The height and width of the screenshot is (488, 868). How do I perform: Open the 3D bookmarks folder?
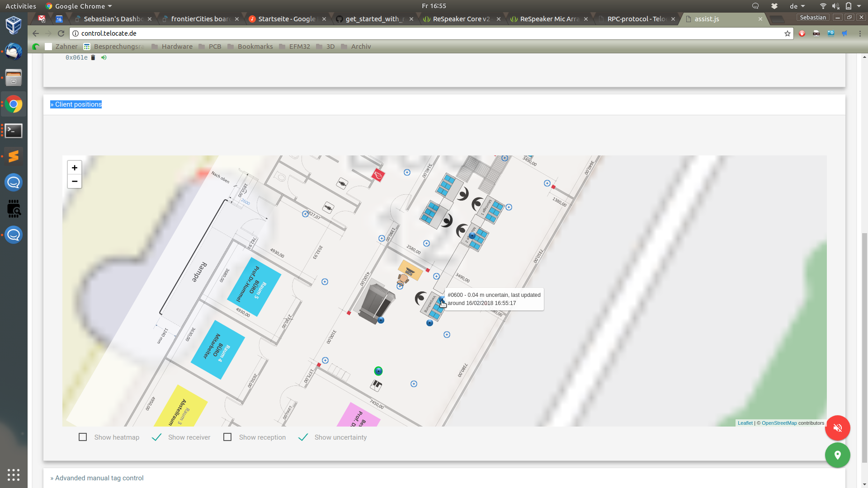(325, 47)
